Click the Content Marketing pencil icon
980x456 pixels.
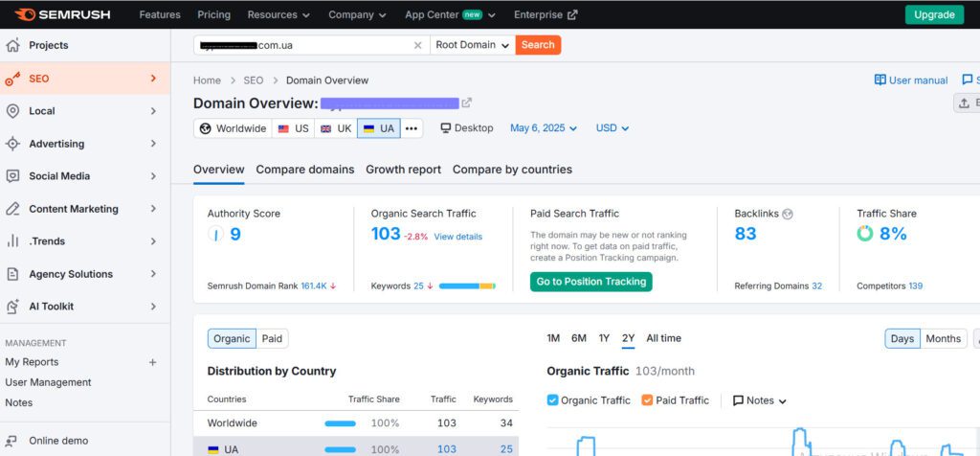(12, 209)
